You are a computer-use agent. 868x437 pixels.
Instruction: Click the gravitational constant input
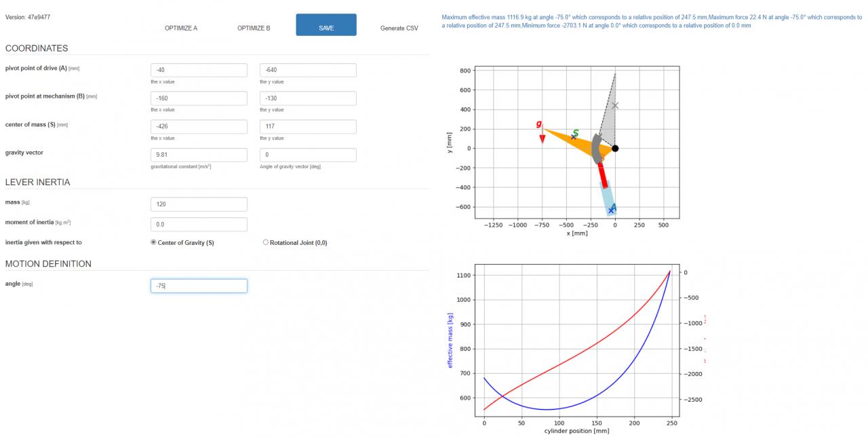[x=199, y=155]
